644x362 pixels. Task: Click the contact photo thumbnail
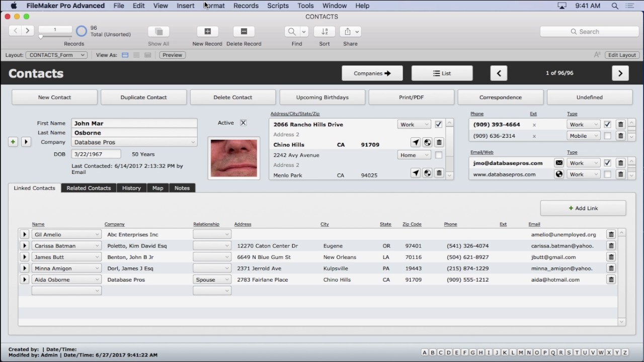click(x=234, y=158)
